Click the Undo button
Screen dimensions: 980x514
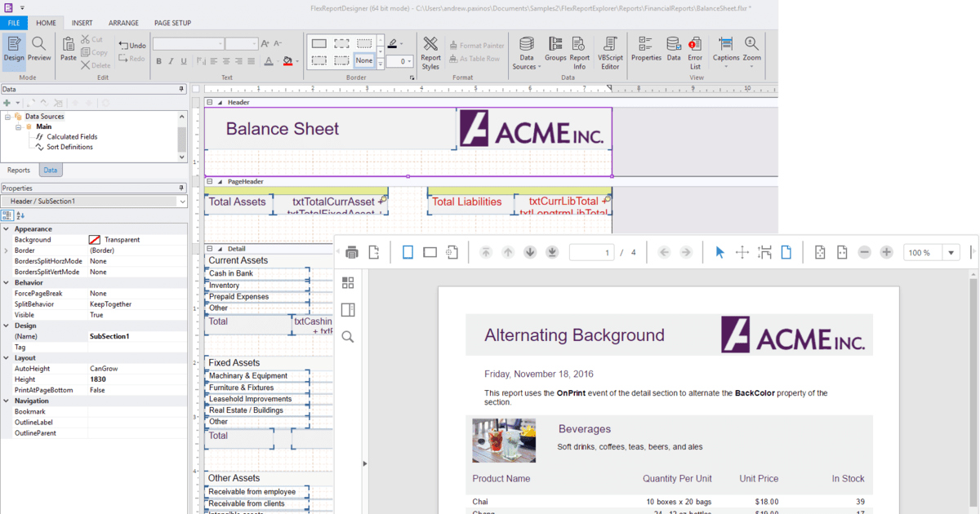pos(131,46)
